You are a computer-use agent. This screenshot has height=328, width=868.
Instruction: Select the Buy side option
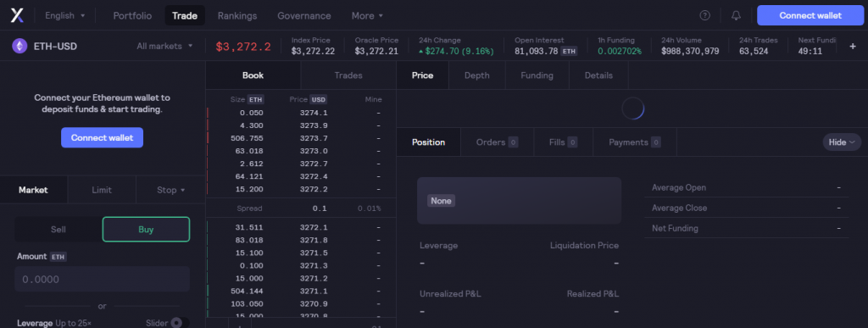(x=146, y=230)
